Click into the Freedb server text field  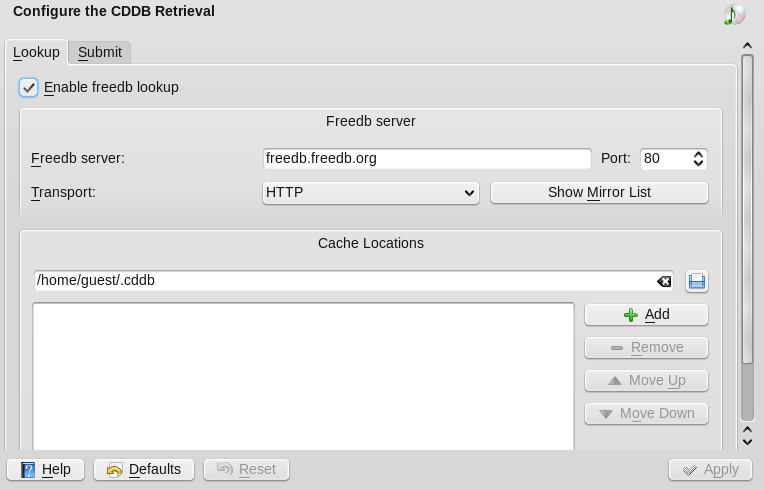(x=427, y=159)
